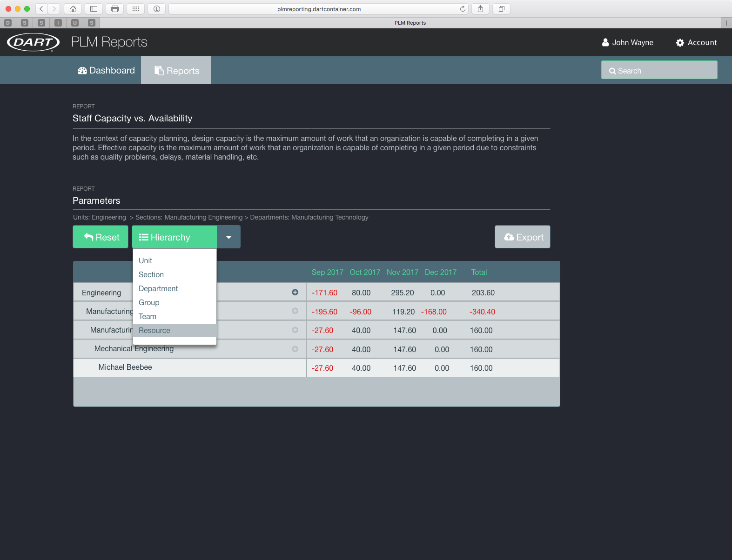Image resolution: width=732 pixels, height=560 pixels.
Task: Show all tabs icon
Action: point(502,9)
